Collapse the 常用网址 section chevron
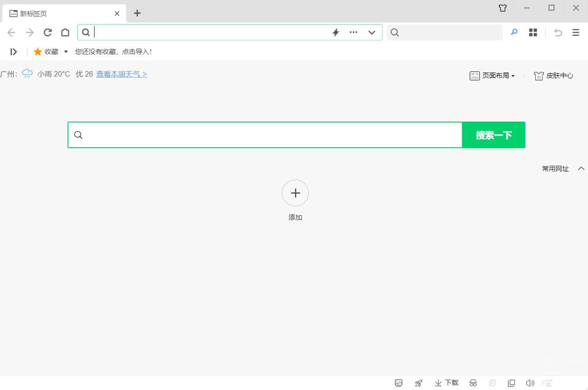The width and height of the screenshot is (588, 390). [581, 168]
